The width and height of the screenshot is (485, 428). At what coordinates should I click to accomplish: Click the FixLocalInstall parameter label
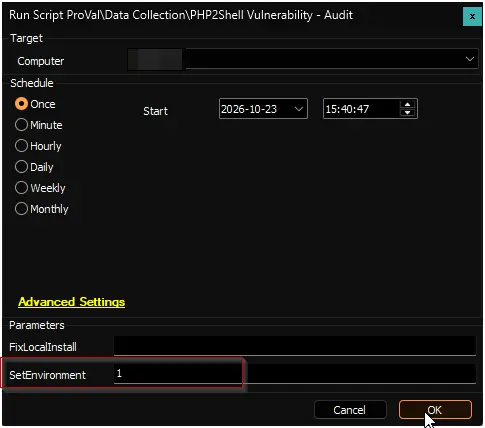point(43,347)
